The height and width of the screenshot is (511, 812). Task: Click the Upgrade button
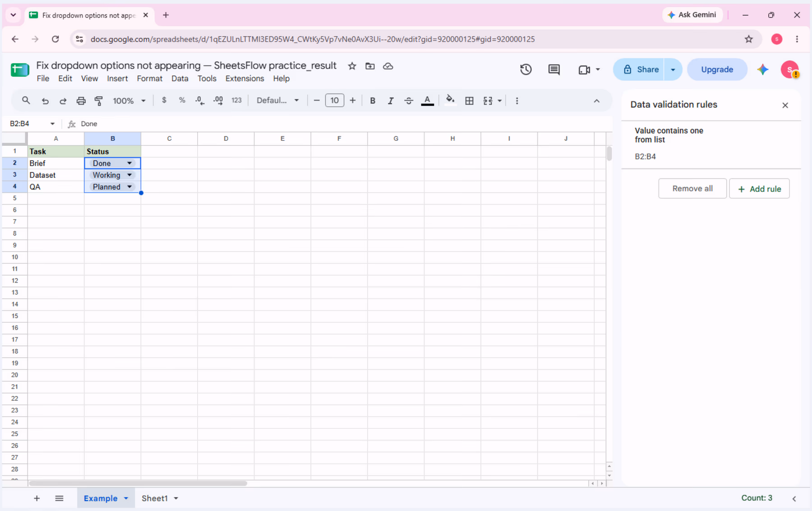(717, 70)
